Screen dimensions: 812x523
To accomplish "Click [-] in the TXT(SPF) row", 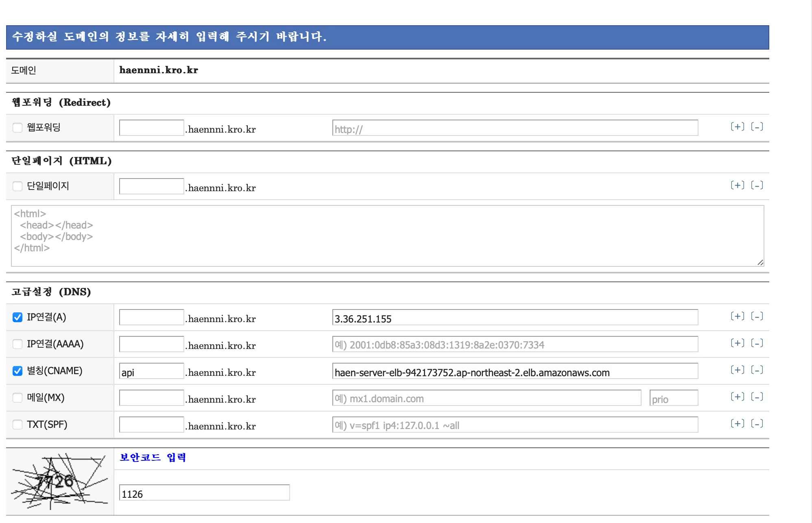I will [x=757, y=424].
